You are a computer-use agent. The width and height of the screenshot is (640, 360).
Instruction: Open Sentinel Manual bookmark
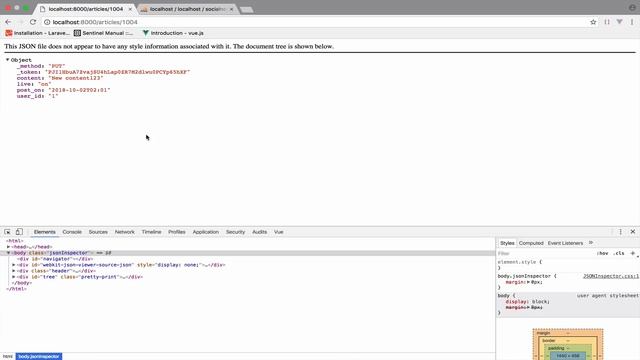click(103, 33)
